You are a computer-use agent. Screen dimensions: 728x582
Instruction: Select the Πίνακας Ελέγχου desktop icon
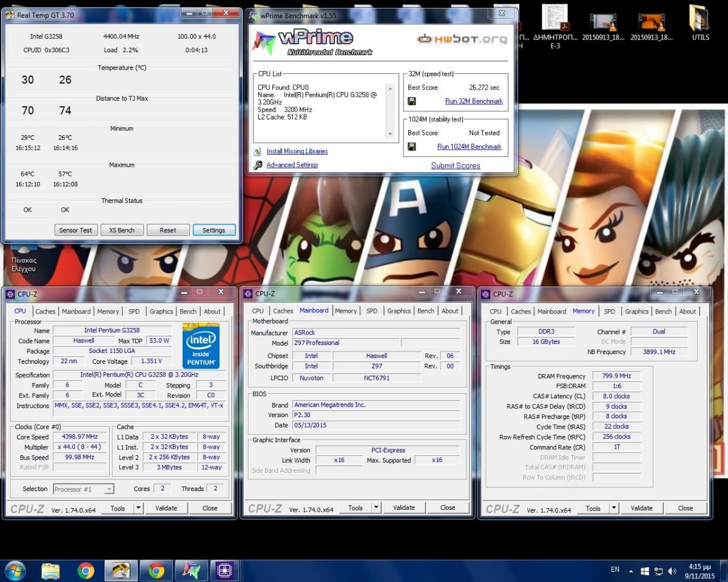23,258
